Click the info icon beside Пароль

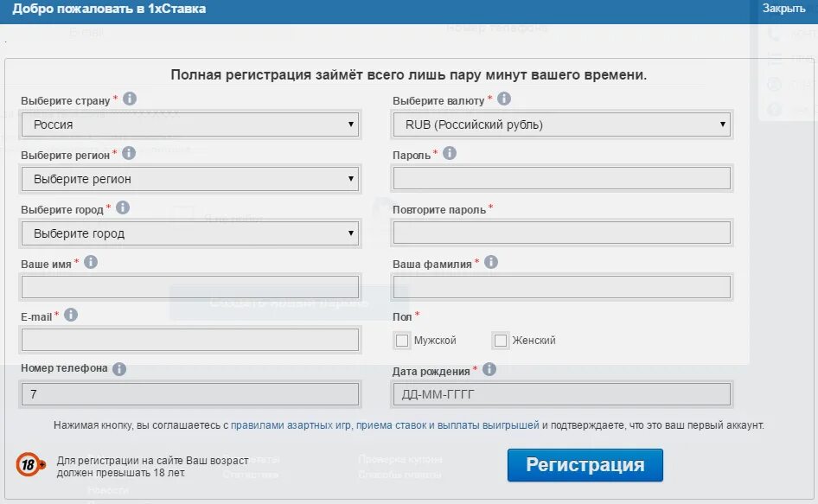(449, 153)
